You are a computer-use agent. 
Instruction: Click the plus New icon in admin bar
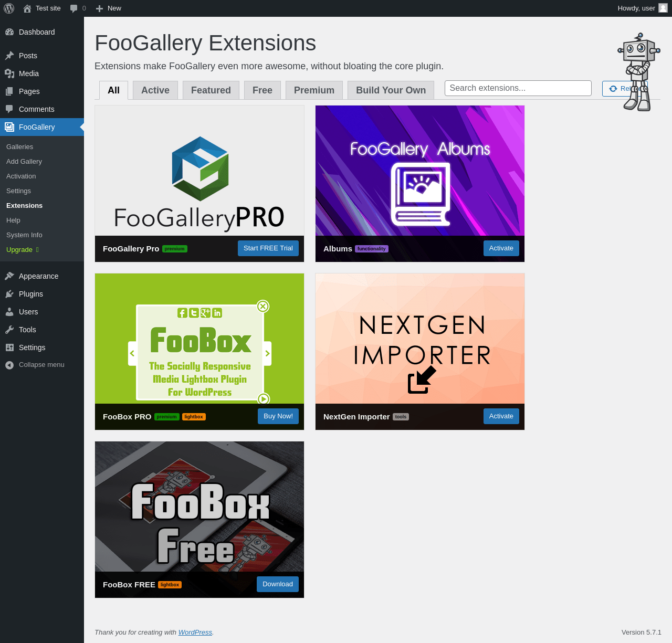pyautogui.click(x=99, y=8)
